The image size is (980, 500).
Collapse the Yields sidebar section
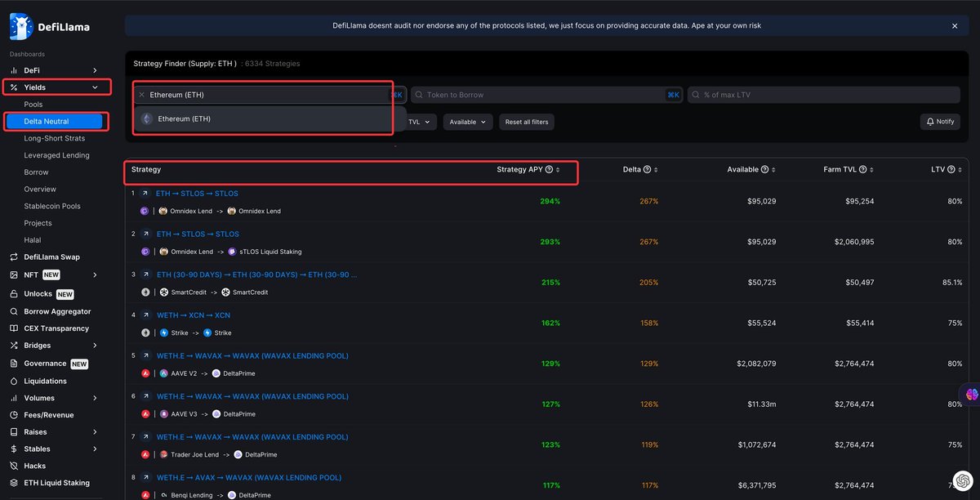95,87
